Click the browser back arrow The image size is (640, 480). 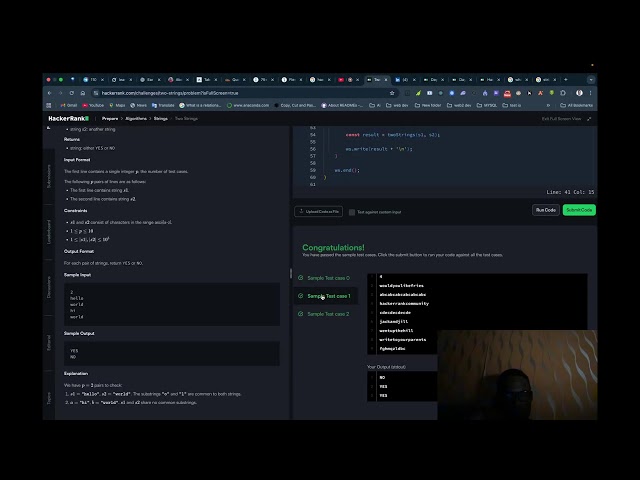[x=50, y=93]
